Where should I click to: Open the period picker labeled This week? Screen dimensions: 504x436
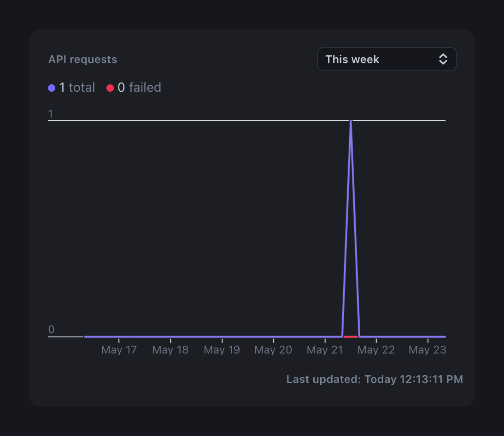[x=386, y=59]
